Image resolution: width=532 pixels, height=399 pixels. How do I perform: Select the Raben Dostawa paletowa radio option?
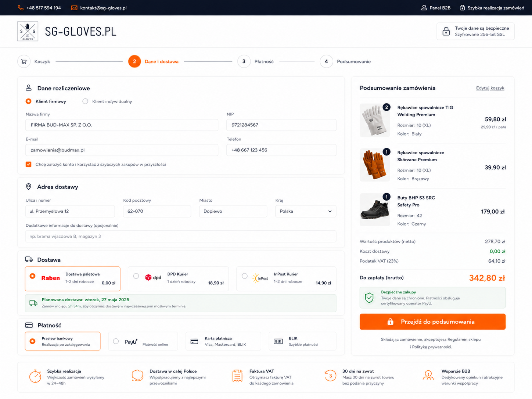pos(33,276)
